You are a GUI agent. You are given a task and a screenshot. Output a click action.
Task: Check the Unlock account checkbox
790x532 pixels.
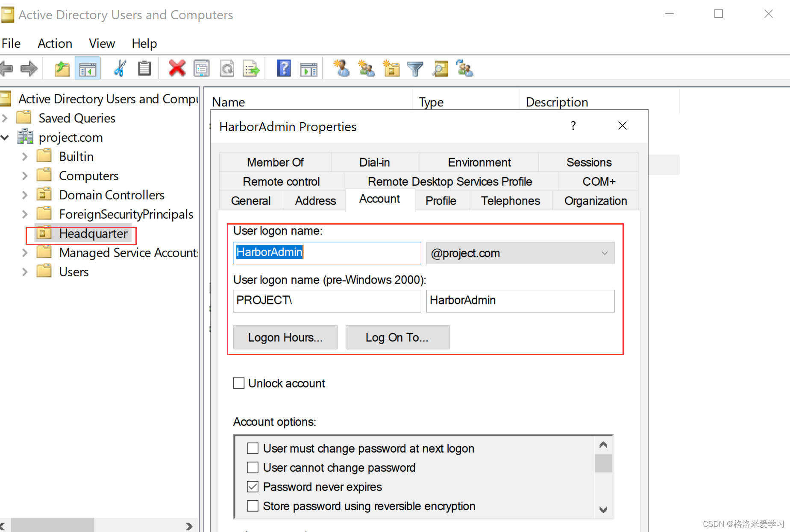239,383
